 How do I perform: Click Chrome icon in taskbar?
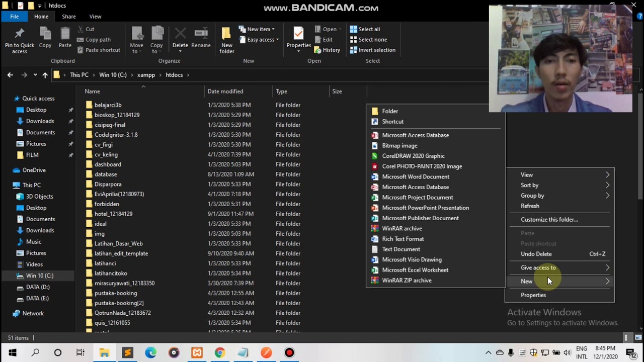pyautogui.click(x=220, y=352)
